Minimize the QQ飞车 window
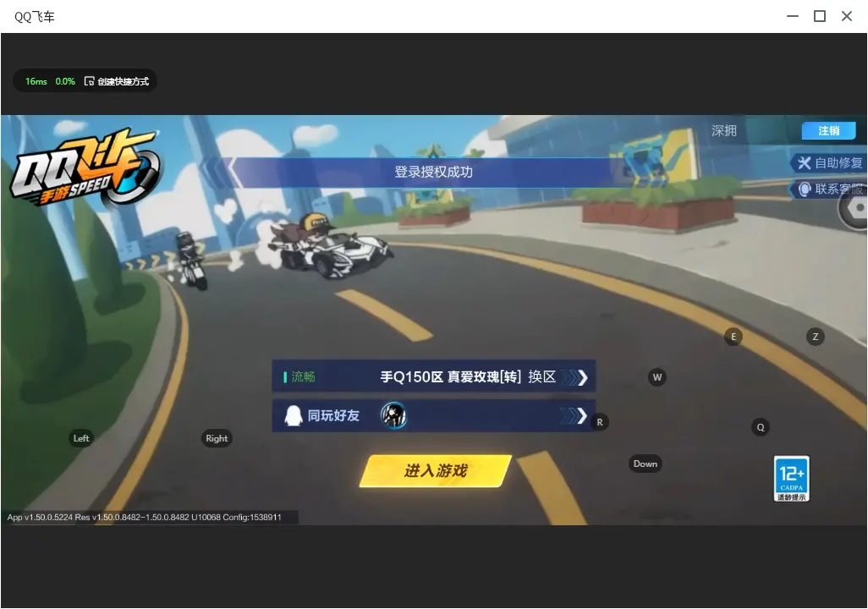This screenshot has height=609, width=868. [793, 16]
